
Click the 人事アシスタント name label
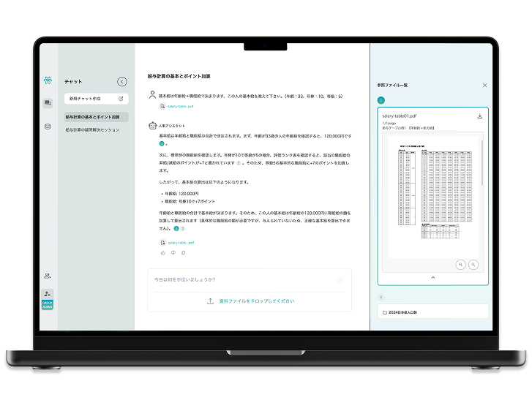pyautogui.click(x=172, y=126)
